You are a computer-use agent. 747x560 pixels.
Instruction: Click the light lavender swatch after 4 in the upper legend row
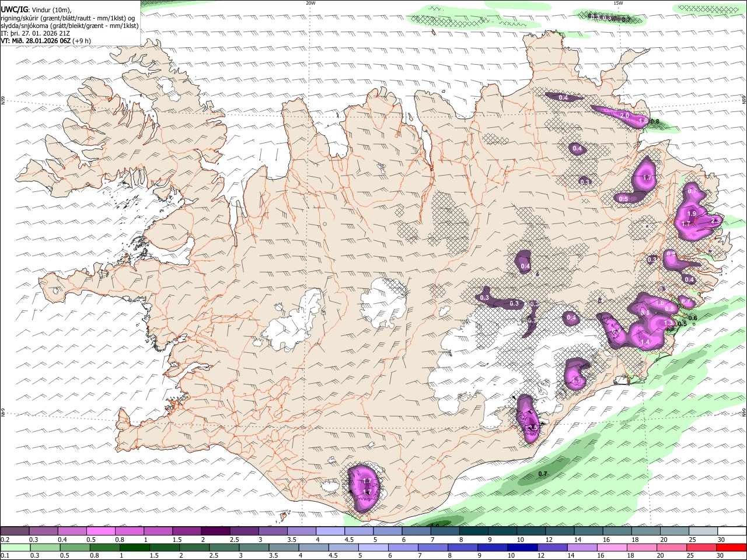330,531
